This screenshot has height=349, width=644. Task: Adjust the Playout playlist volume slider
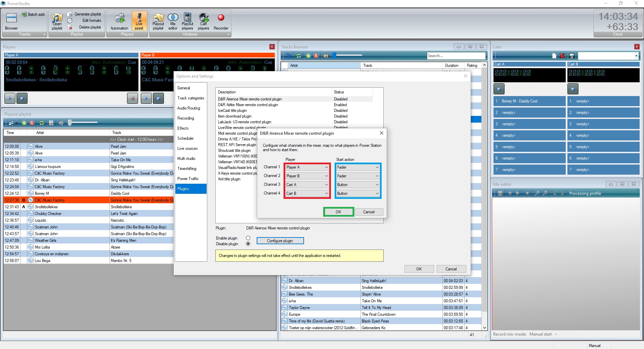70,123
